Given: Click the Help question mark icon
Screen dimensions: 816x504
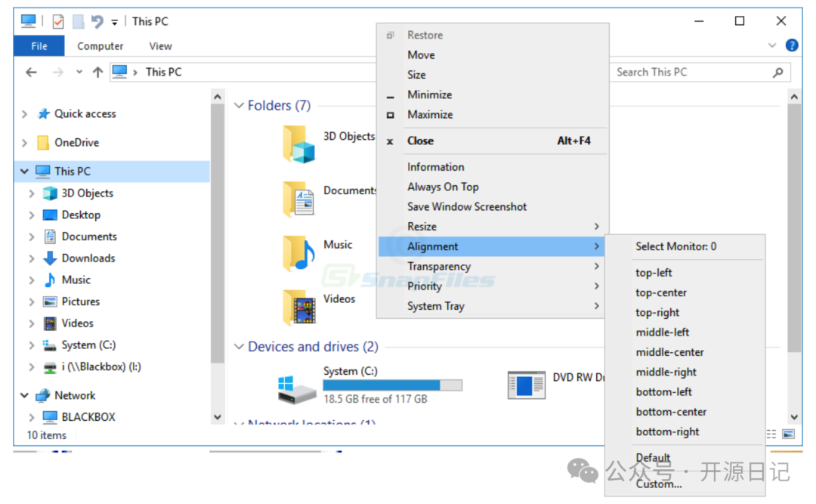Looking at the screenshot, I should click(792, 45).
